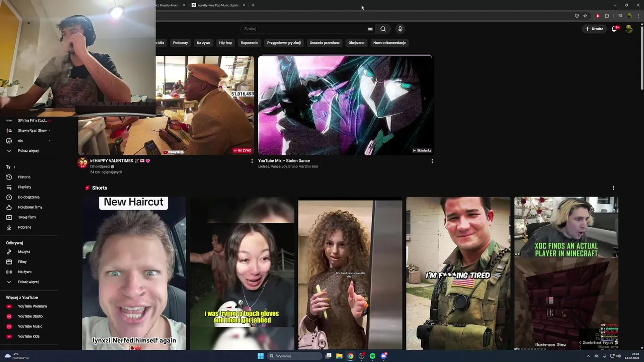Select the Podcasty filter chip
Viewport: 644px width, 362px height.
point(180,43)
